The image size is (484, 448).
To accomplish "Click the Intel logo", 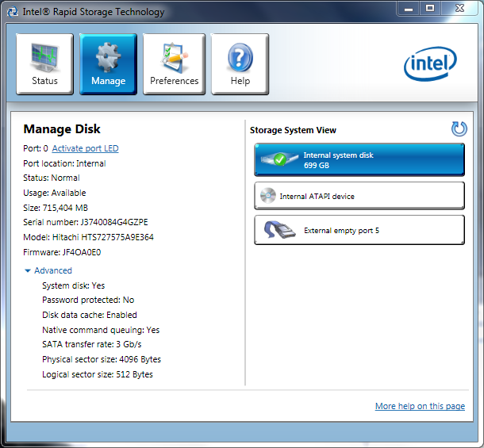I will coord(430,64).
